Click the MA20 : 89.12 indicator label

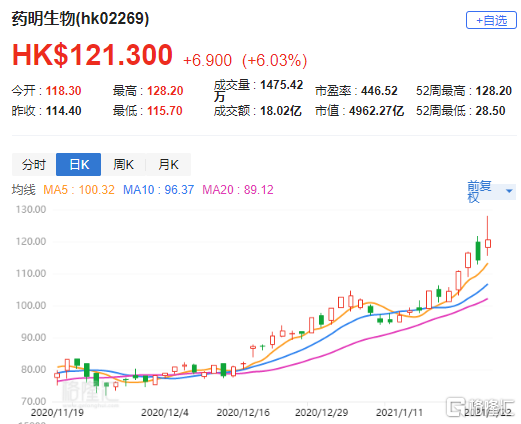pyautogui.click(x=238, y=190)
